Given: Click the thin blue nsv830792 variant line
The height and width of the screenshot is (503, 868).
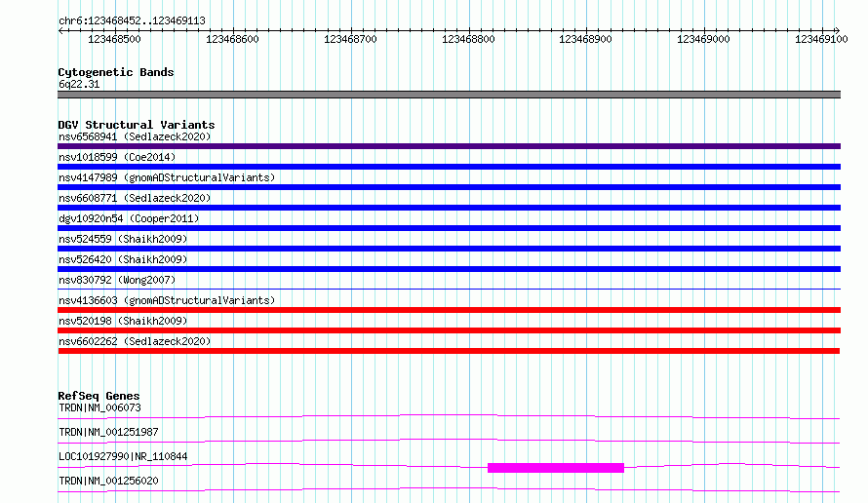Looking at the screenshot, I should [x=449, y=289].
